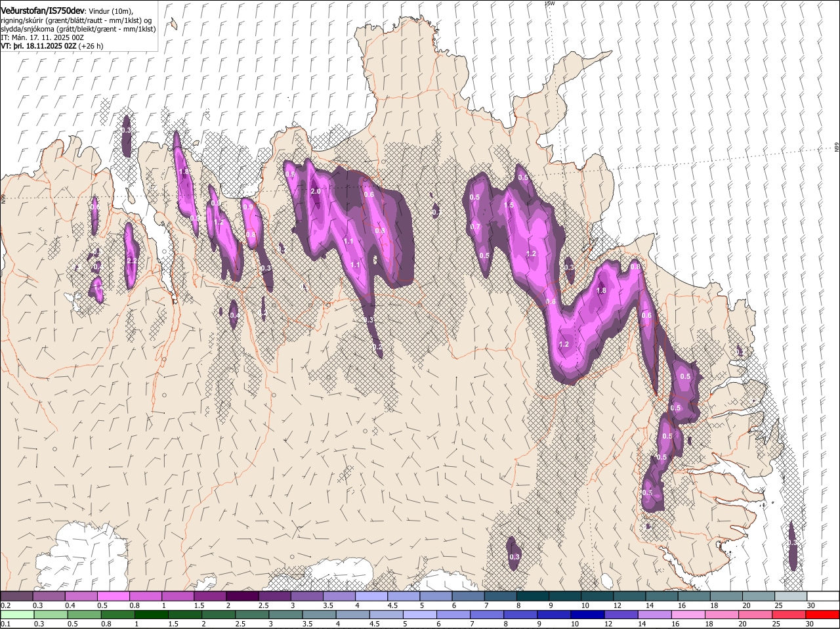Screen dimensions: 840x629
Task: Select the 25 pale grey swatch in upper legend
Action: pos(791,596)
